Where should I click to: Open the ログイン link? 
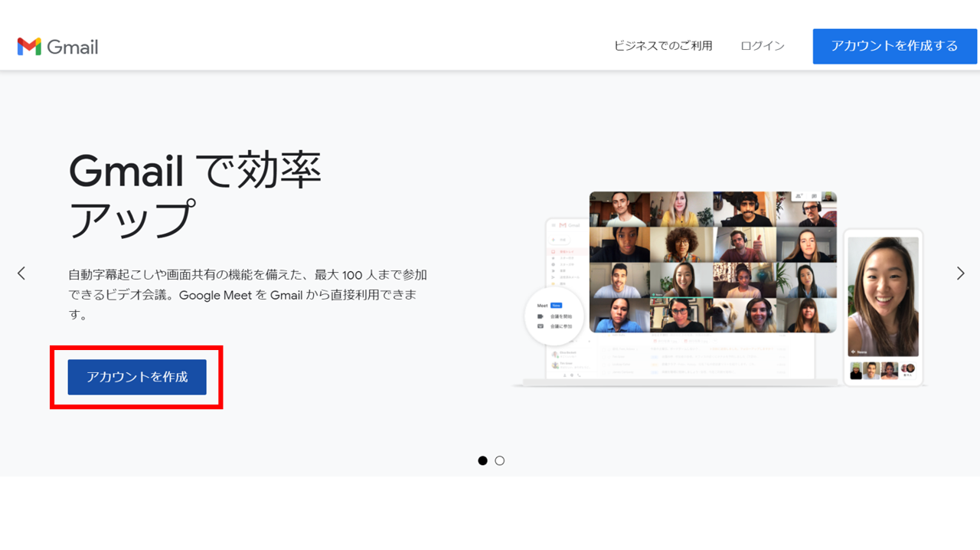point(763,46)
